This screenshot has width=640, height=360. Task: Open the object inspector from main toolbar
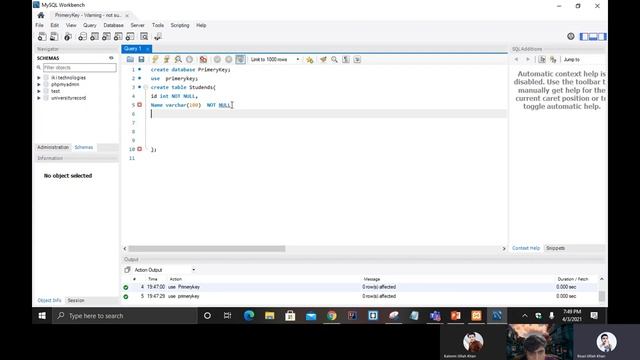[x=68, y=37]
